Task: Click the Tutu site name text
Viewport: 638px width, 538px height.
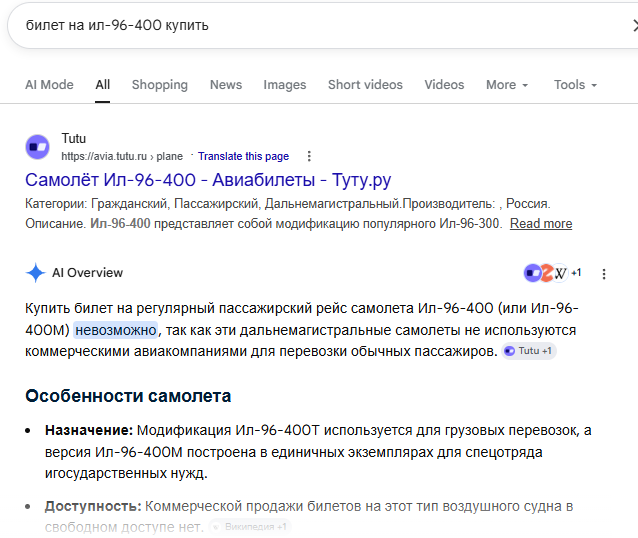Action: 74,138
